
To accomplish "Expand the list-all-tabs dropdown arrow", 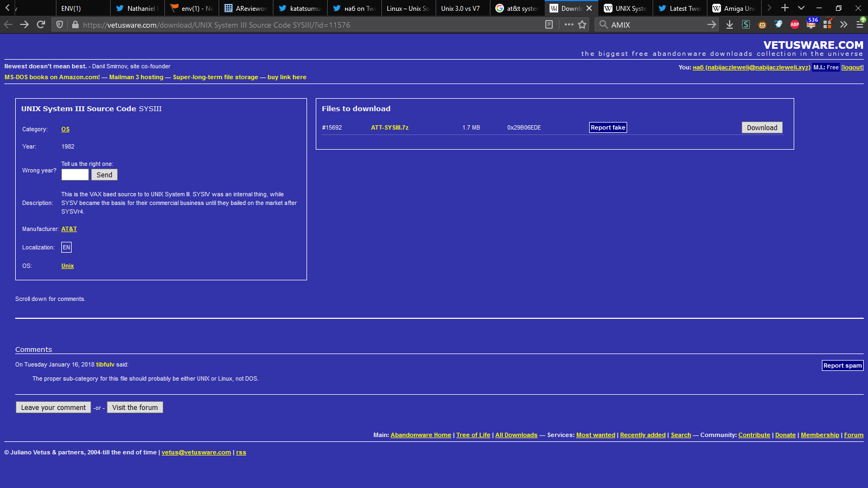I will [x=801, y=8].
